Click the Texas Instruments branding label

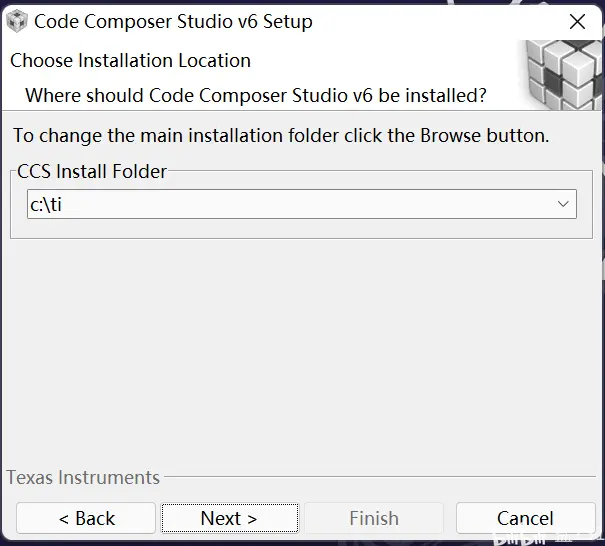(x=83, y=477)
